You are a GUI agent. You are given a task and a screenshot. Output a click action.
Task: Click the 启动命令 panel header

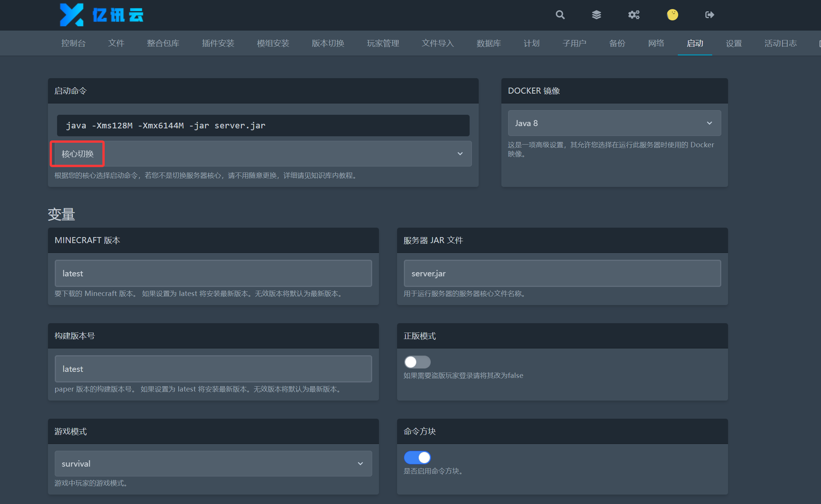pyautogui.click(x=263, y=91)
